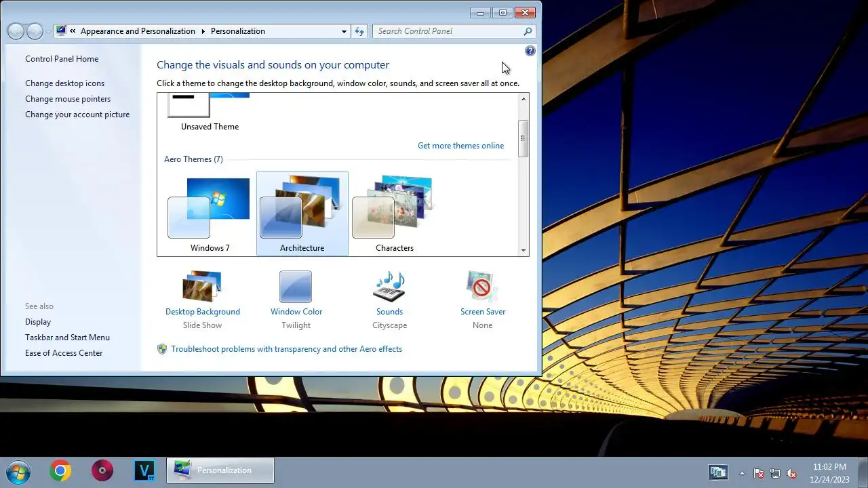Click Change desktop icons link
The width and height of the screenshot is (868, 488).
(x=64, y=83)
